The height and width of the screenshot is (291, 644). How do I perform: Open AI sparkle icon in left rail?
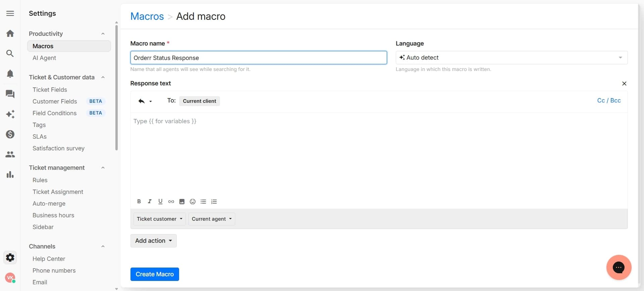[10, 114]
